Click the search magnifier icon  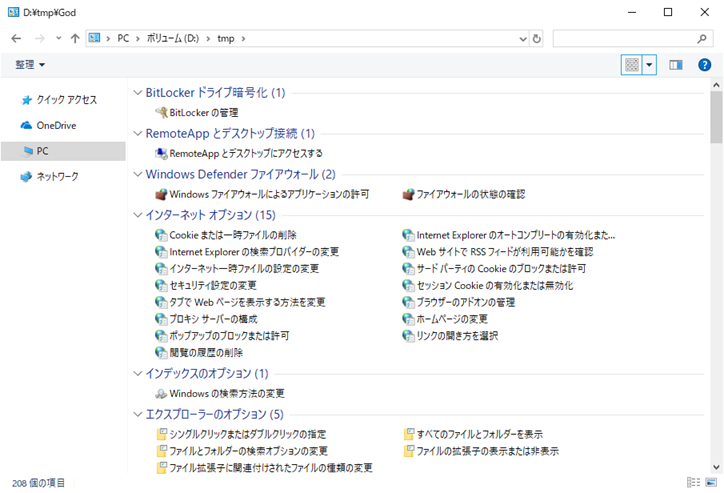702,39
